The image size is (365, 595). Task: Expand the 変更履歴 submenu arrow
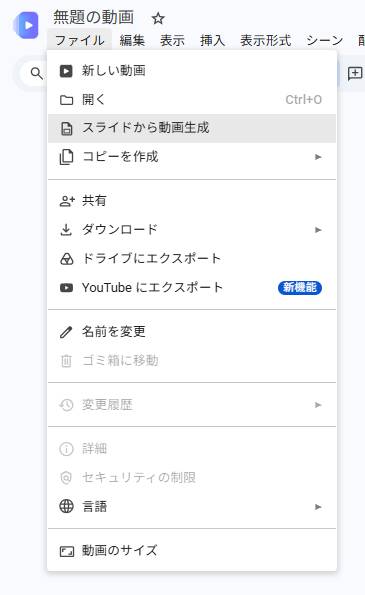click(318, 405)
